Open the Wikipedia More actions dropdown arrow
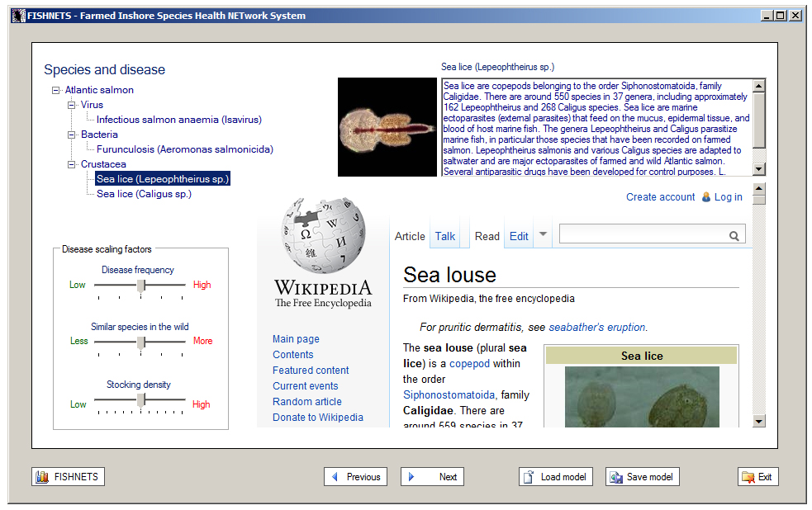 [543, 234]
